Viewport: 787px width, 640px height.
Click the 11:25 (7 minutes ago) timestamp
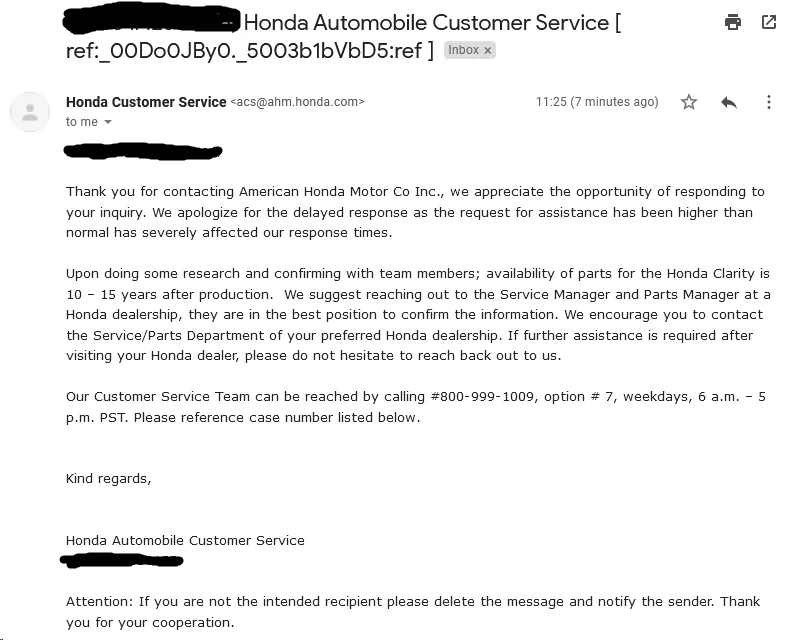tap(597, 102)
